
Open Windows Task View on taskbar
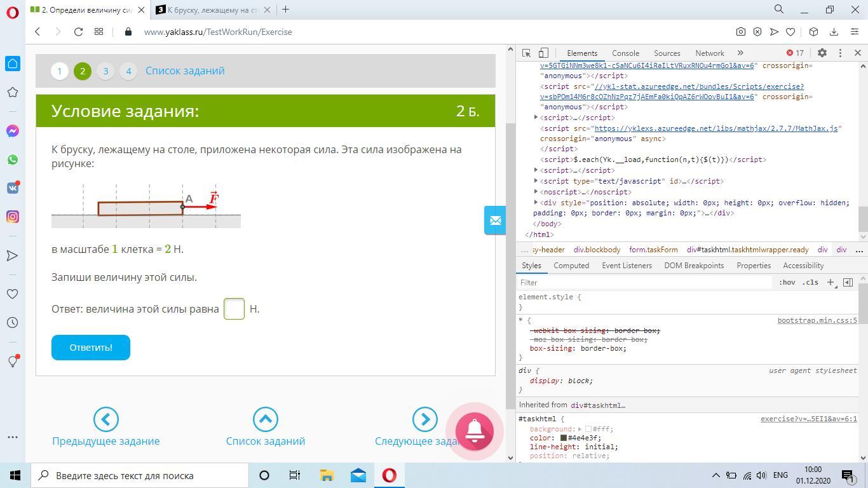(295, 475)
